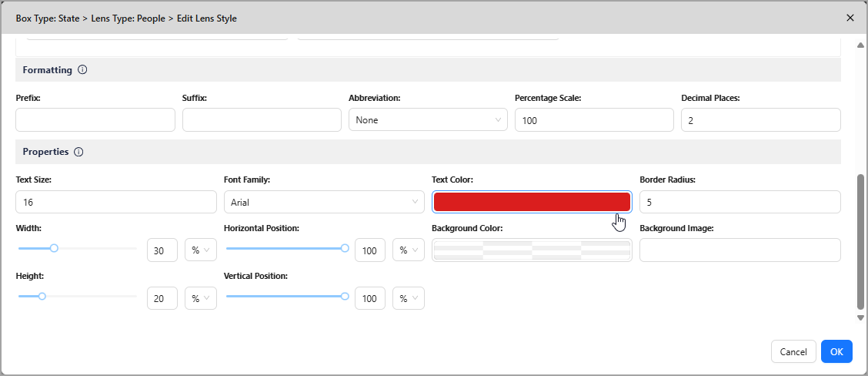This screenshot has height=376, width=868.
Task: Select the Decimal Places field
Action: (760, 120)
